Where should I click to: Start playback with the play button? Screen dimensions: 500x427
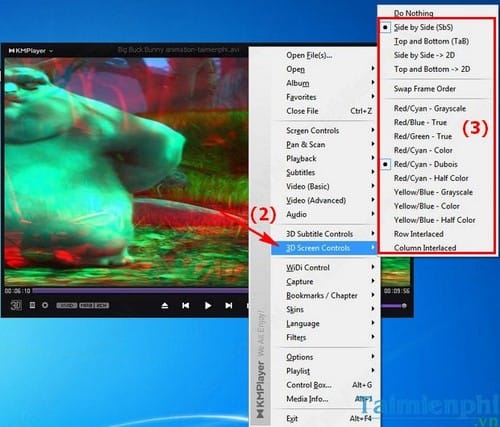point(208,305)
